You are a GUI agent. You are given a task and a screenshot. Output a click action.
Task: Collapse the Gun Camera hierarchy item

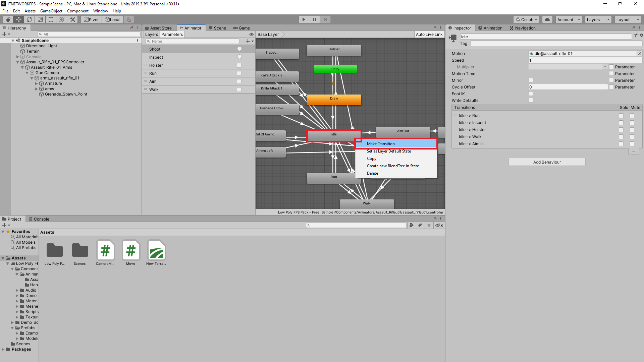[x=27, y=72]
